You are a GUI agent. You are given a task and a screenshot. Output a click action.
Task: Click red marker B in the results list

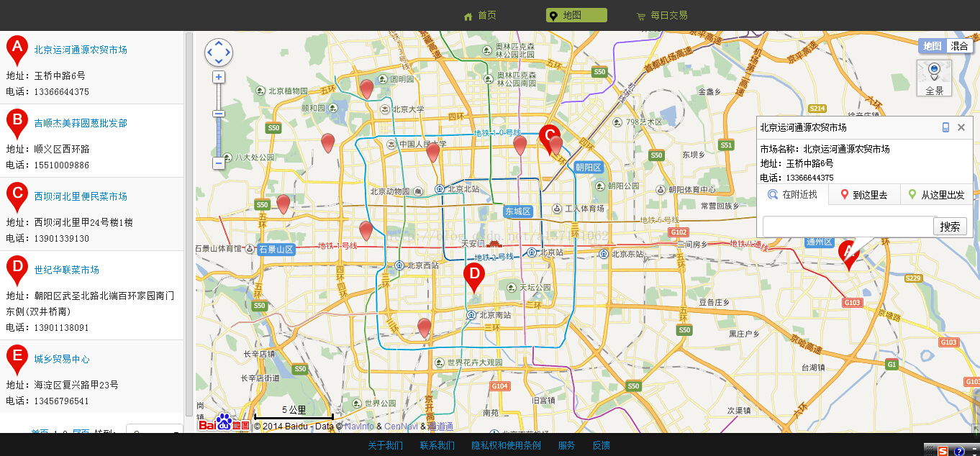point(17,124)
